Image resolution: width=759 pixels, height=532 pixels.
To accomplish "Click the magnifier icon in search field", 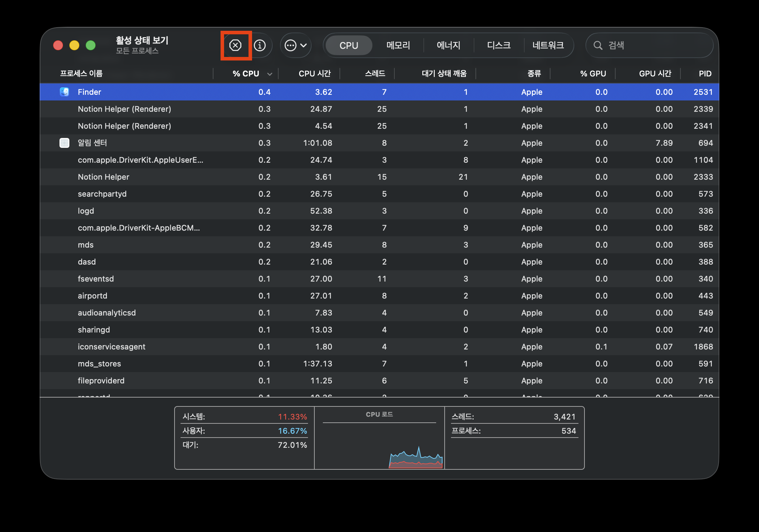I will point(598,45).
